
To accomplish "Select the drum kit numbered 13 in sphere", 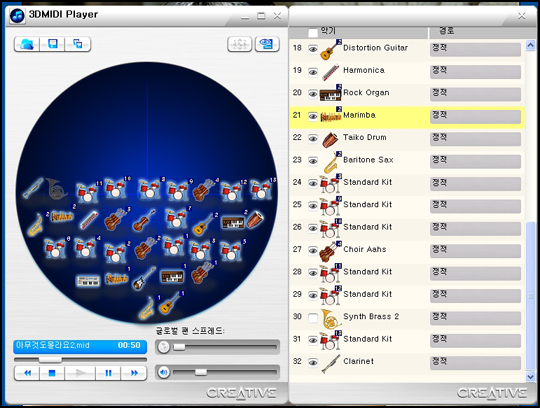I will pyautogui.click(x=261, y=190).
